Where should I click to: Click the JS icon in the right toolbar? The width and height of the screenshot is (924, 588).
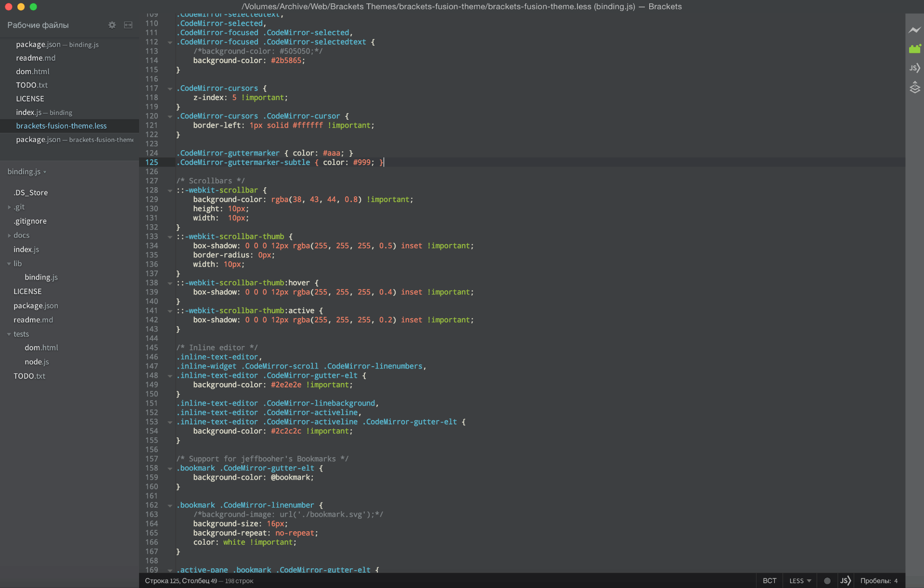(x=914, y=68)
